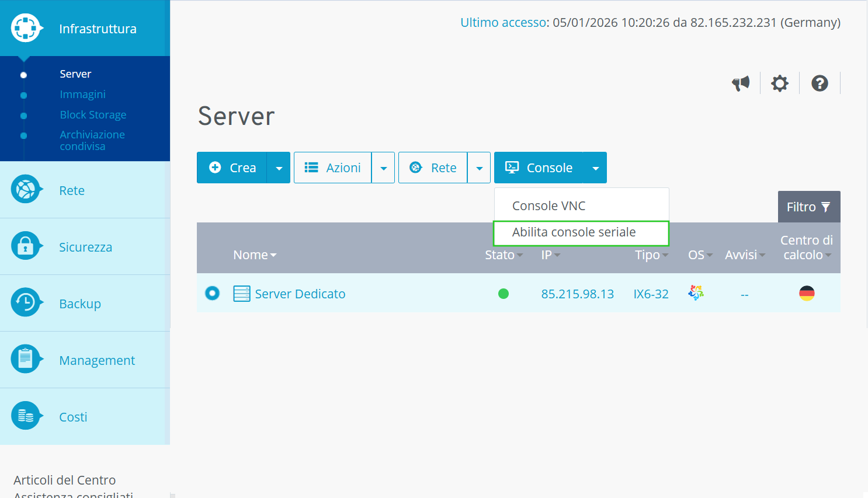Click the Rete globe icon in sidebar

pyautogui.click(x=26, y=190)
